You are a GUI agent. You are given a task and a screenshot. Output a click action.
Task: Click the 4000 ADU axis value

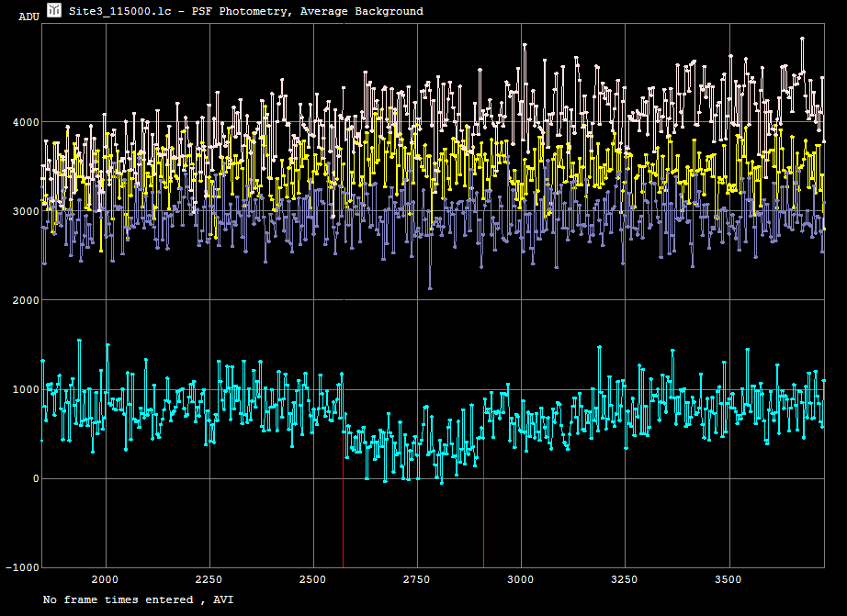(x=26, y=122)
